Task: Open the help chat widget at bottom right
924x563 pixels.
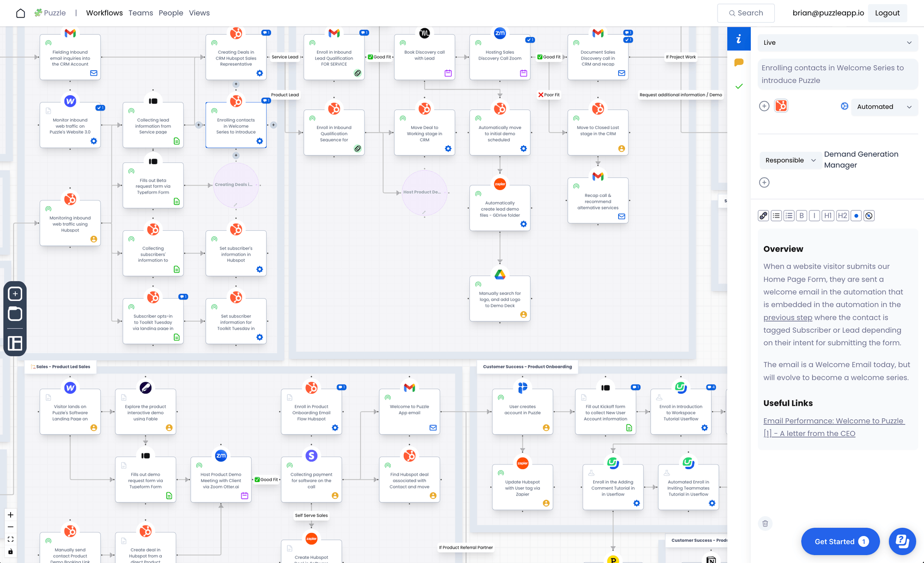Action: pos(902,541)
